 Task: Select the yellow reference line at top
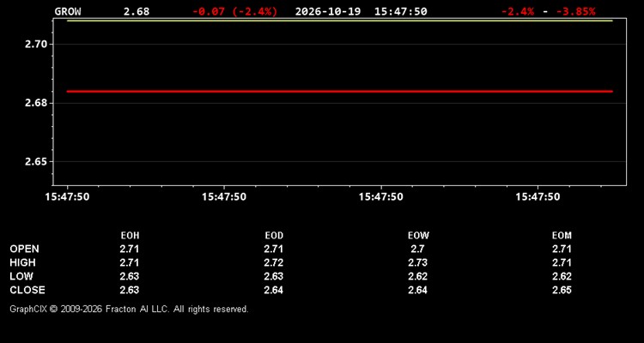point(340,21)
